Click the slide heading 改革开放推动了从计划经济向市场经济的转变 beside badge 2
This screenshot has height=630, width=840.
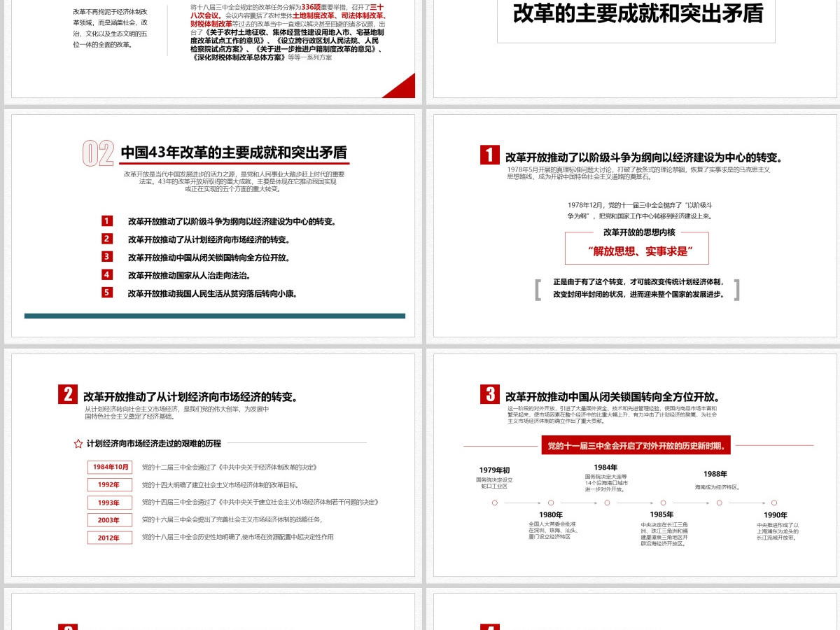tap(191, 397)
